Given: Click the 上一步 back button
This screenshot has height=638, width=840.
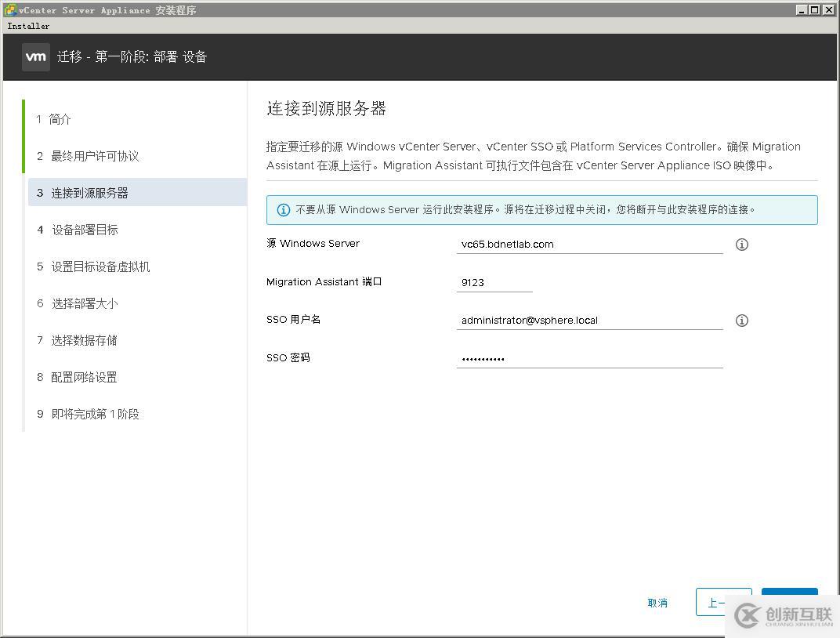Looking at the screenshot, I should coord(723,602).
